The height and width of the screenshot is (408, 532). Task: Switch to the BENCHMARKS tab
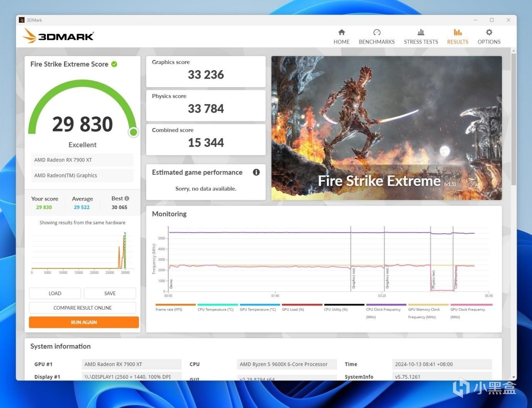(377, 37)
